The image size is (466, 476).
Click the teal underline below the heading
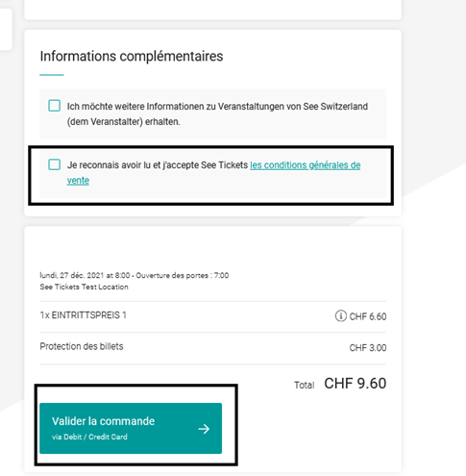coord(52,75)
